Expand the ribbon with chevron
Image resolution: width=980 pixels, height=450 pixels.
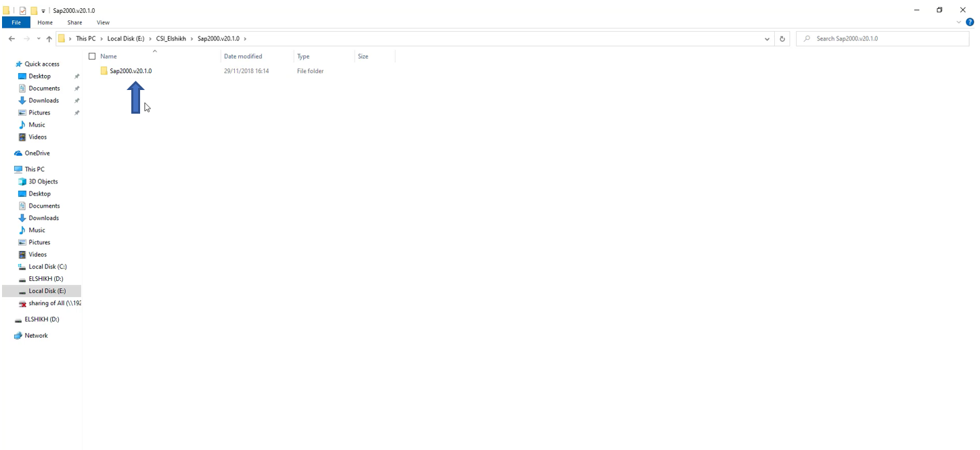click(x=958, y=22)
